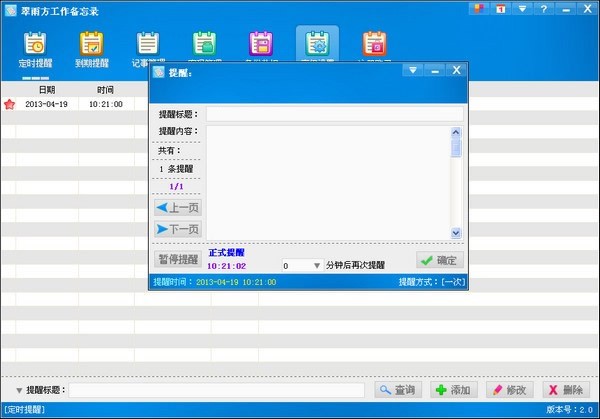Open the orange-red calendar toolbar icon
The image size is (600, 419).
374,44
